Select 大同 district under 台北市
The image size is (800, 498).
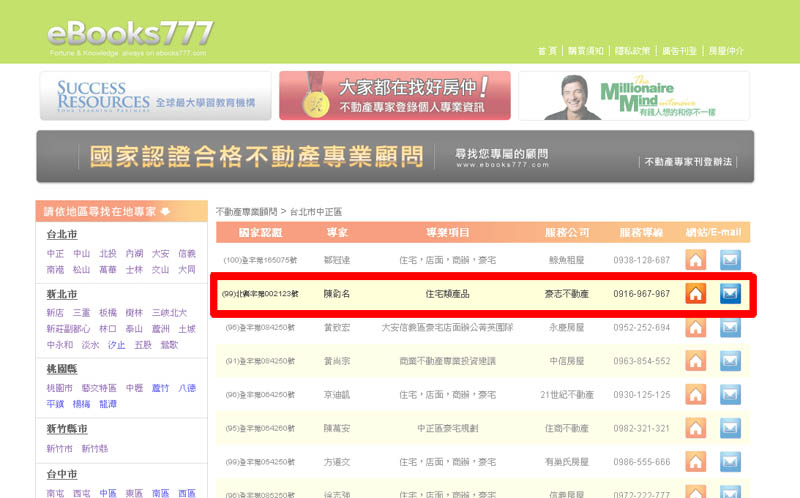187,269
